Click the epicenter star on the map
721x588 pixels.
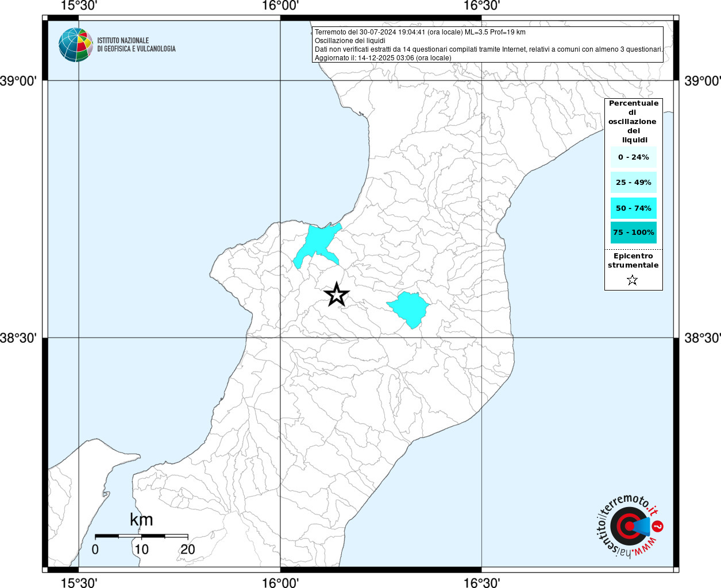(337, 294)
